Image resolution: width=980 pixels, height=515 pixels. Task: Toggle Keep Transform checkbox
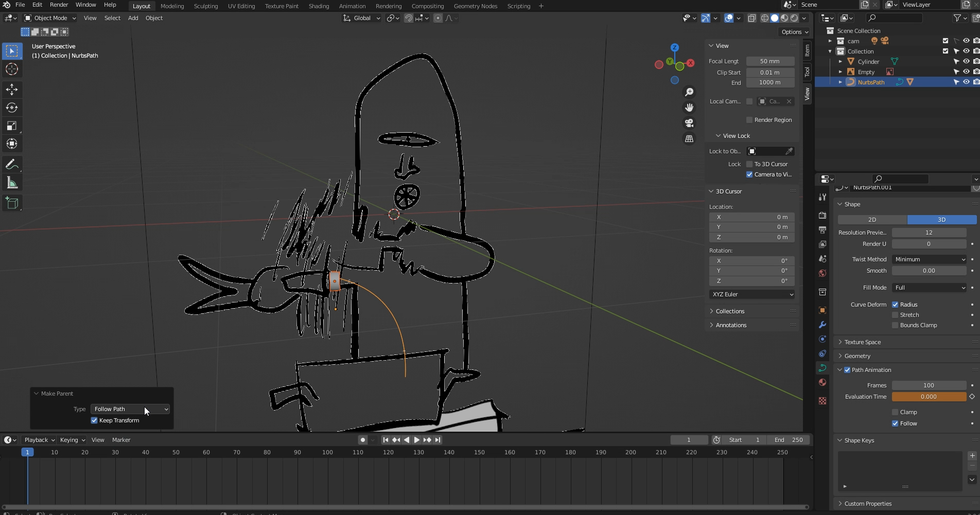94,420
